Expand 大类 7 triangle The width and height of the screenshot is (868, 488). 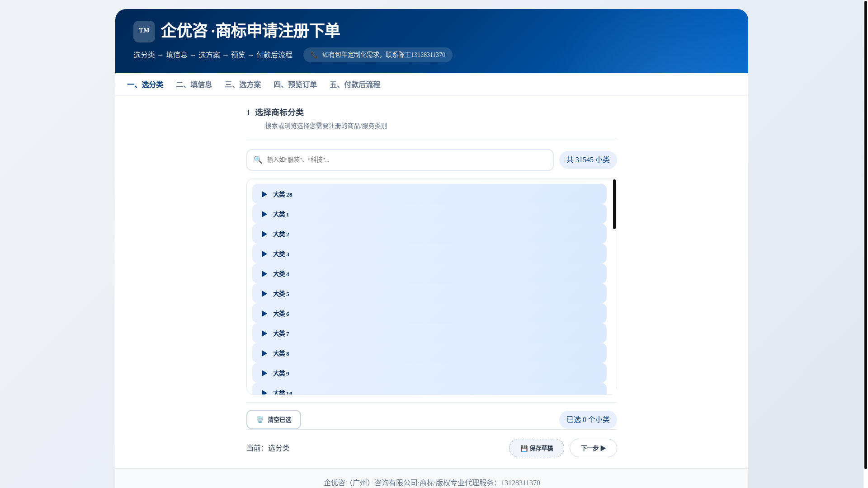[x=264, y=333]
